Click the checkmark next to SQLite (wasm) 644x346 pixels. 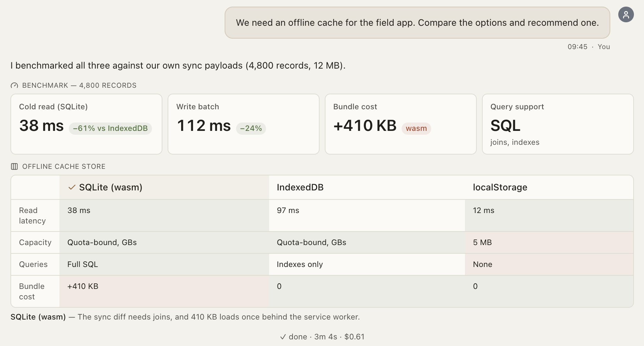[x=72, y=187]
